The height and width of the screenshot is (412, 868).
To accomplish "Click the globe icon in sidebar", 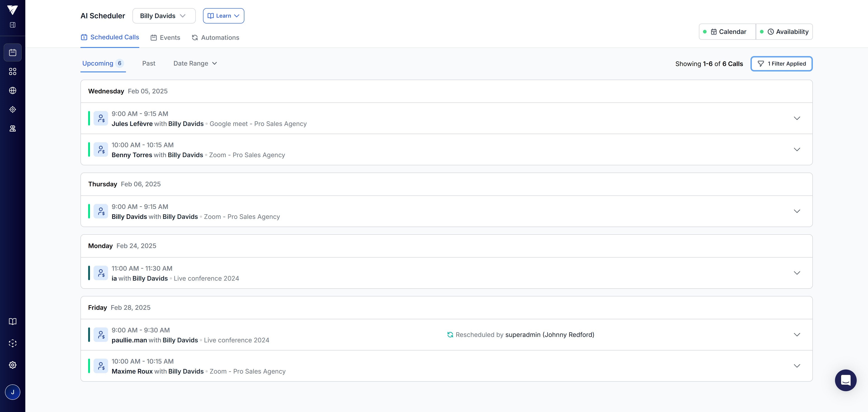I will tap(12, 90).
